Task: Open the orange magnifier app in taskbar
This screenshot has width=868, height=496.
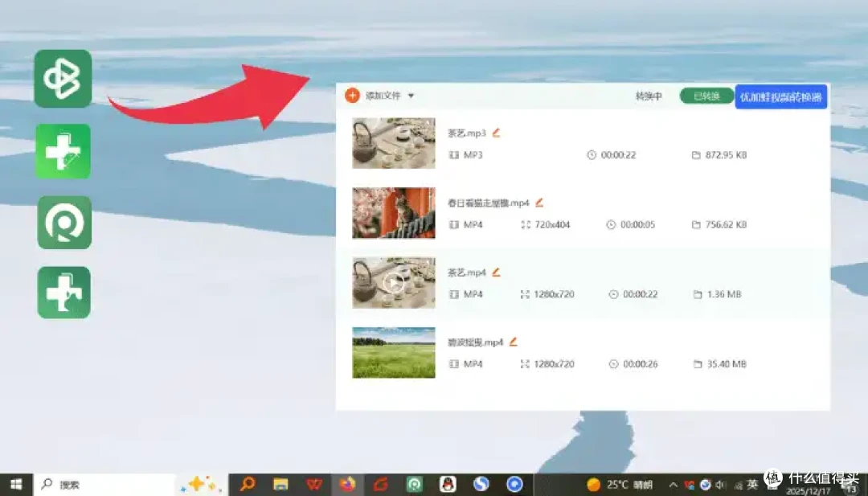Action: point(247,485)
